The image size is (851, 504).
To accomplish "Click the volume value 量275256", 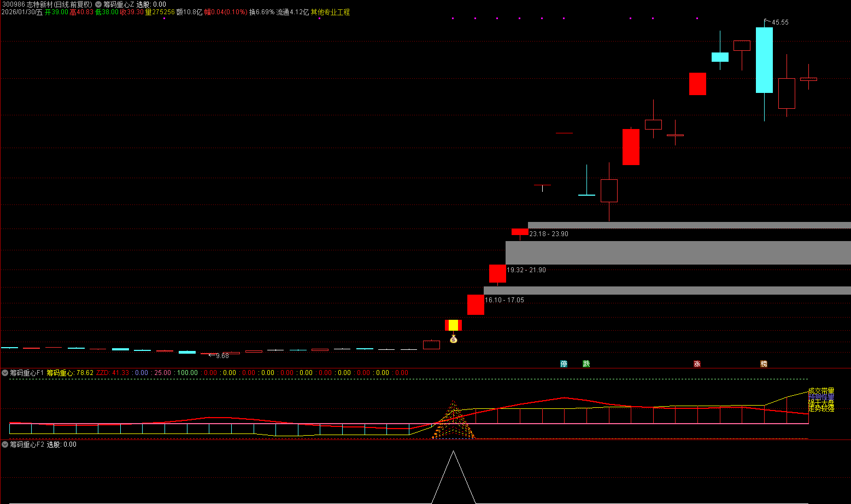I will click(x=160, y=12).
